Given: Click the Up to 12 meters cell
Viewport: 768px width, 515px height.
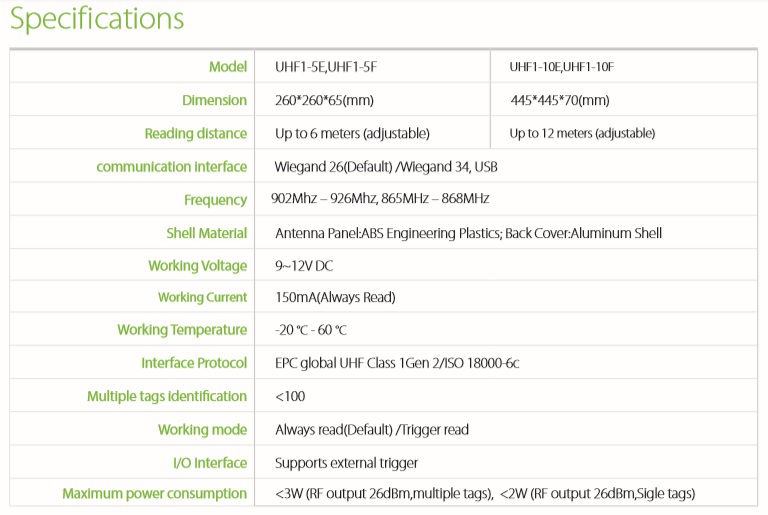Looking at the screenshot, I should pos(582,133).
